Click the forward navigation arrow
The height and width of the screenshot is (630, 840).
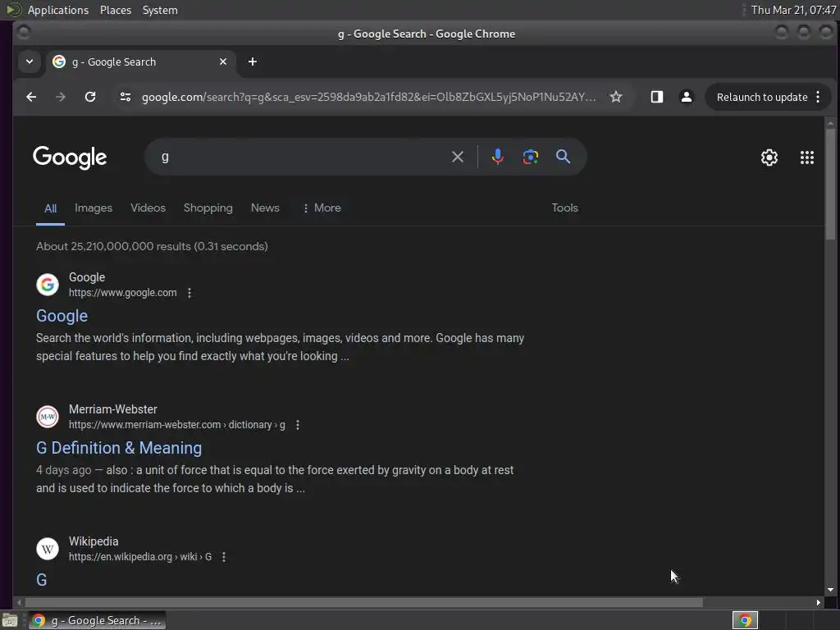point(61,97)
